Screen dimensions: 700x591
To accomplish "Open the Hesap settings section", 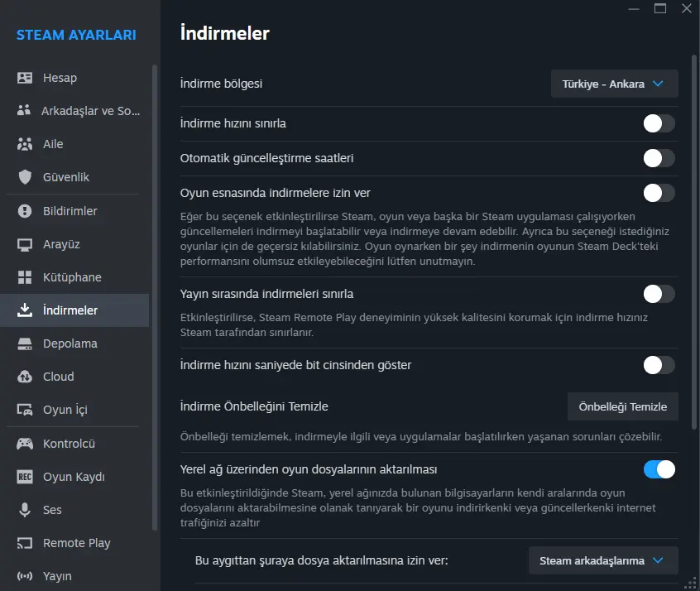I will [74, 78].
